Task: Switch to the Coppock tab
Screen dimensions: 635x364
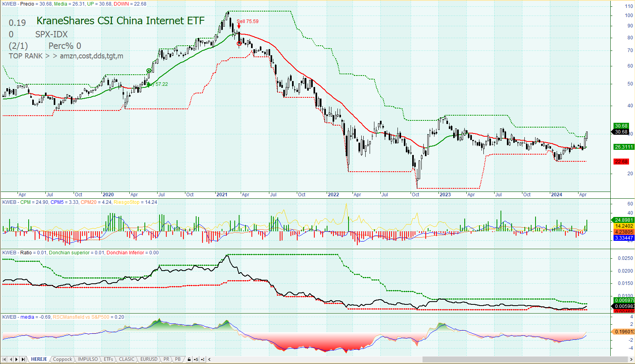Action: click(x=62, y=359)
